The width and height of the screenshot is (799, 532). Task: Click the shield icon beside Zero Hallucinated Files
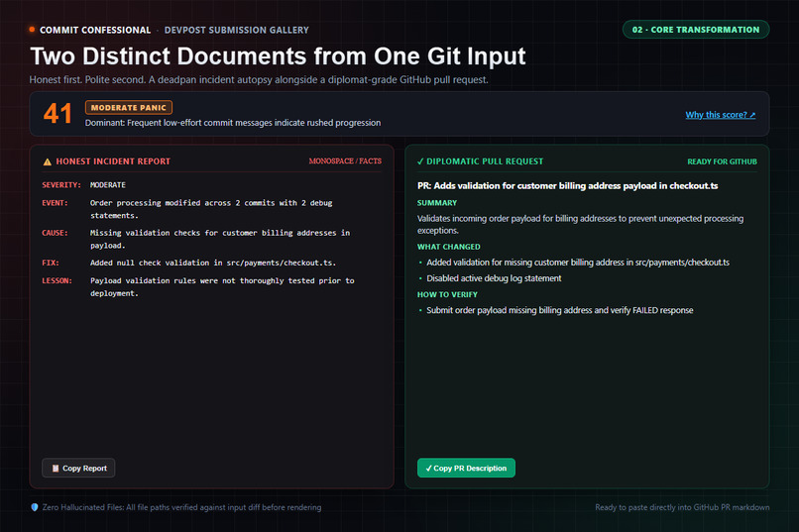tap(35, 507)
